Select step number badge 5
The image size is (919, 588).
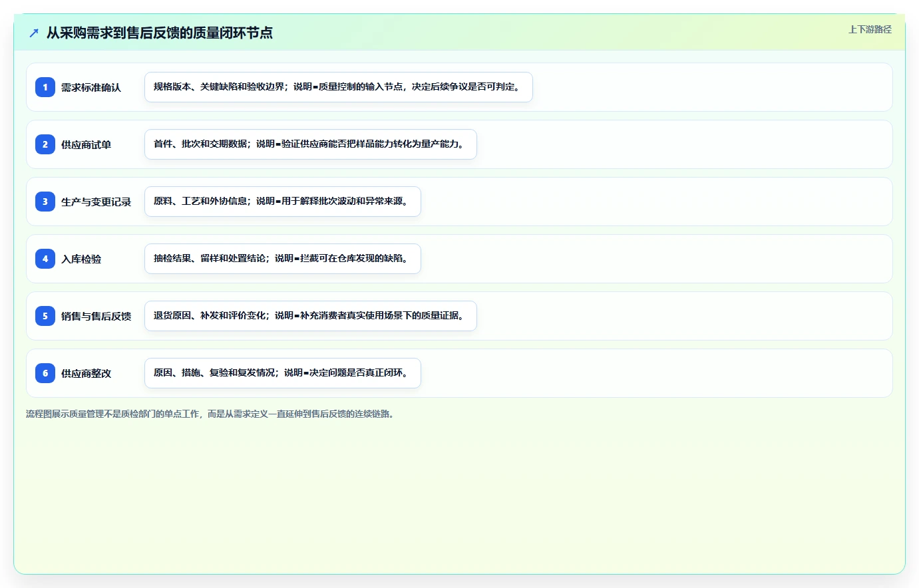pos(45,316)
